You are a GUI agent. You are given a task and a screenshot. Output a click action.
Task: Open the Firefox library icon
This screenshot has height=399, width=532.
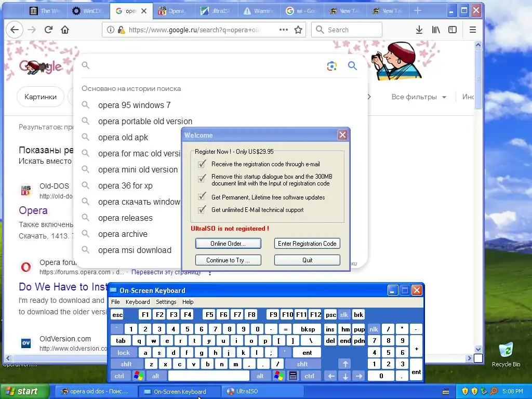coord(436,30)
